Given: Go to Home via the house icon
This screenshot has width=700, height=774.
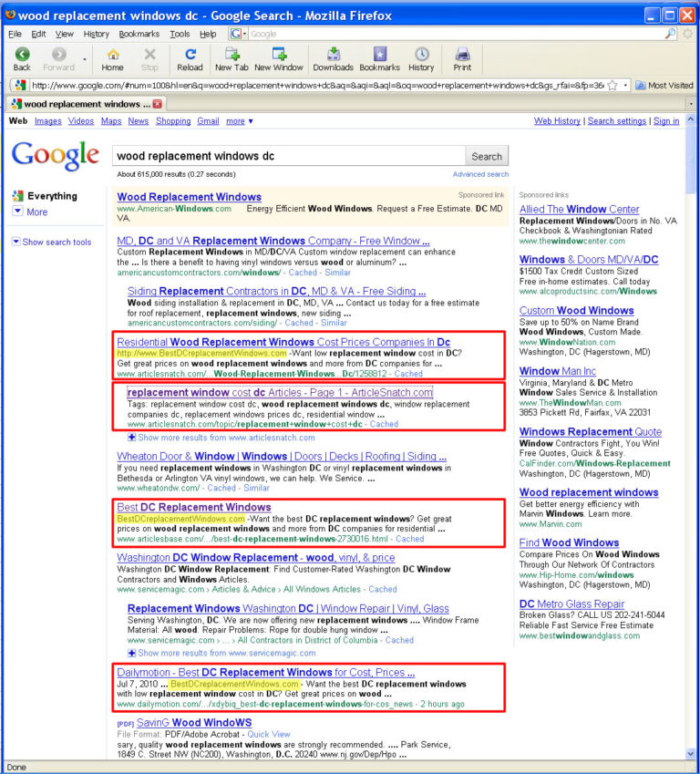Looking at the screenshot, I should [112, 54].
